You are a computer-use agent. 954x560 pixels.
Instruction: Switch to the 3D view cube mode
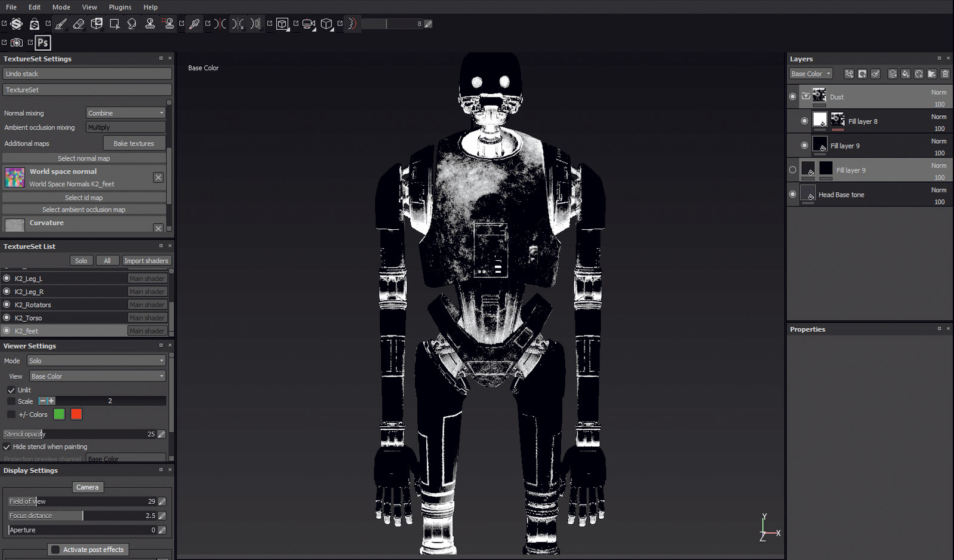(x=282, y=24)
